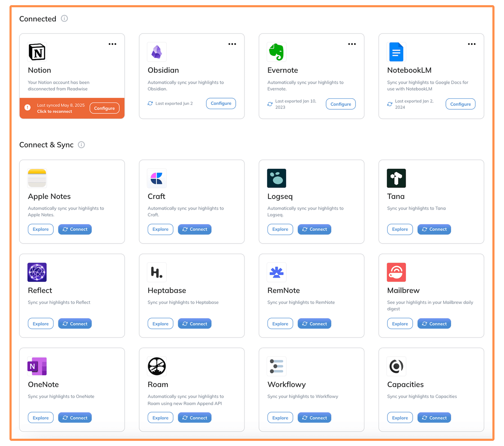Configure the NotebookLM integration
504x446 pixels.
point(460,104)
